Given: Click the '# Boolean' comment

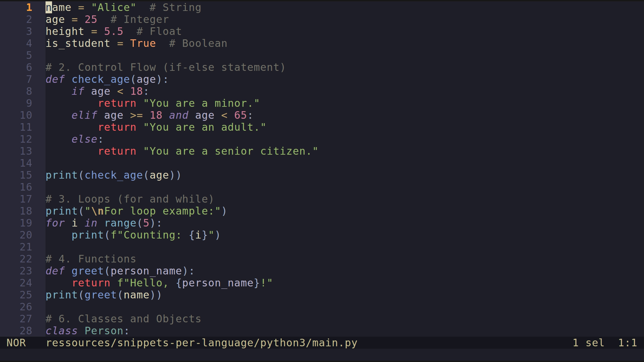Looking at the screenshot, I should (x=198, y=44).
